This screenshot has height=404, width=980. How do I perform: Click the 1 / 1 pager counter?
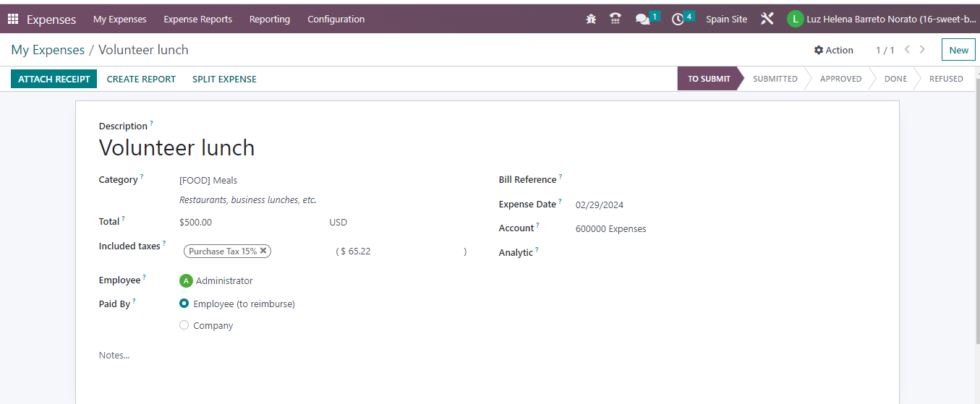(885, 50)
